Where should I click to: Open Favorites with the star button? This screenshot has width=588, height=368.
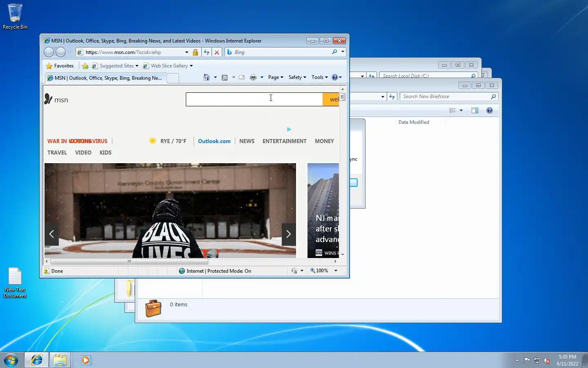click(60, 66)
